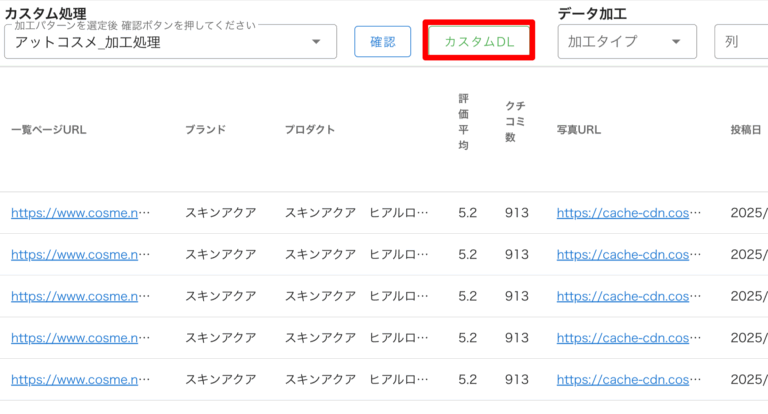The image size is (768, 414).
Task: Click the 写真URL column header
Action: click(x=578, y=130)
